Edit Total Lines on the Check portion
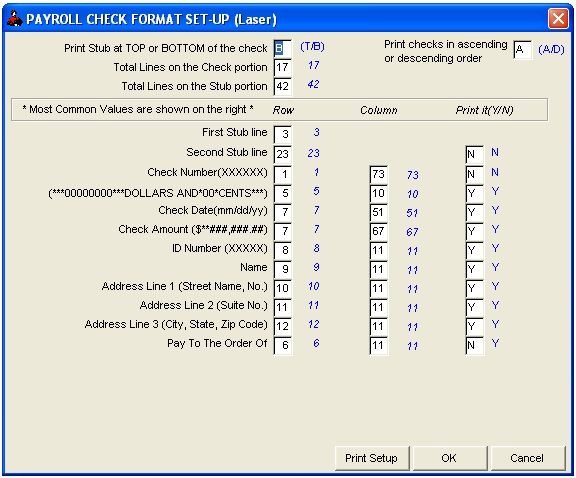 pos(282,68)
